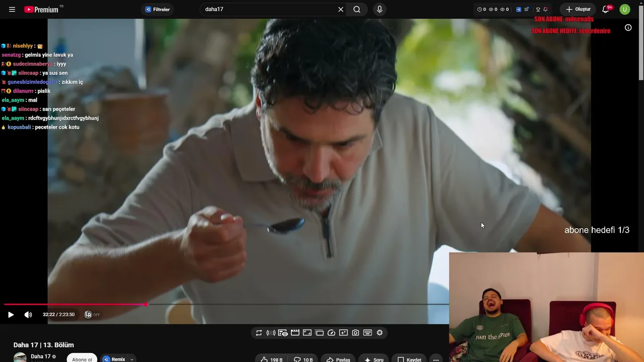Screen dimensions: 644x362
Task: Open the extension list icon beside blue IQ
Action: point(527,10)
